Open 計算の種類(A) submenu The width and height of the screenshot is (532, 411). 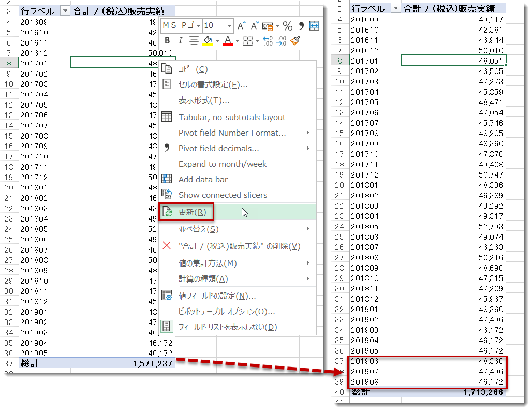click(x=238, y=278)
